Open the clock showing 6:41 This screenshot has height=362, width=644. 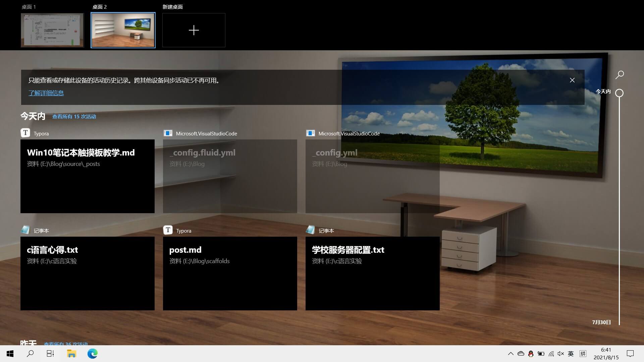pos(606,354)
